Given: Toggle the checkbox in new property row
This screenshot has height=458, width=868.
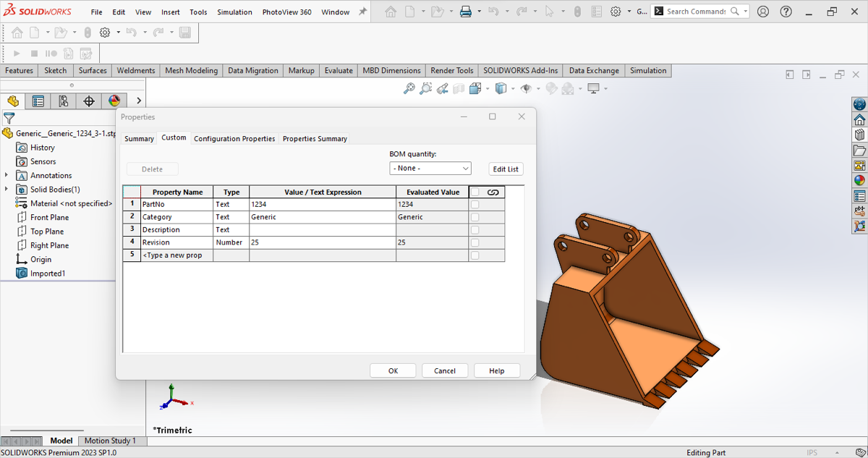Looking at the screenshot, I should pyautogui.click(x=475, y=255).
